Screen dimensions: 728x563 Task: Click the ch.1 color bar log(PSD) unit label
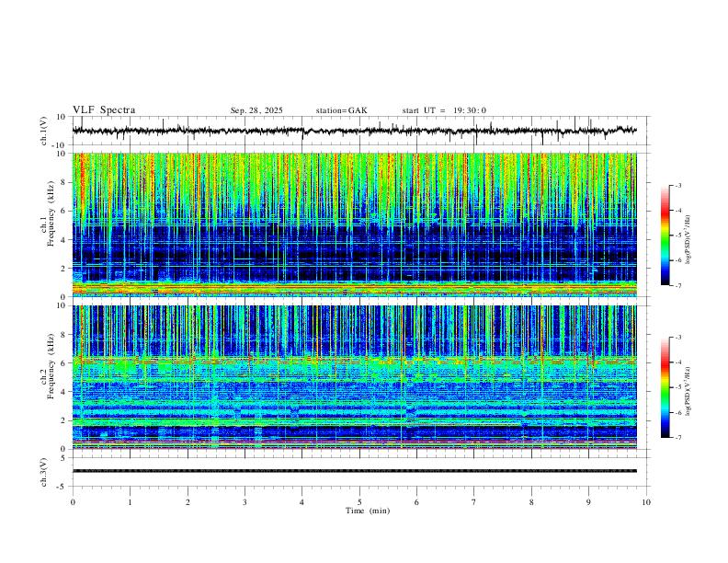click(x=688, y=240)
